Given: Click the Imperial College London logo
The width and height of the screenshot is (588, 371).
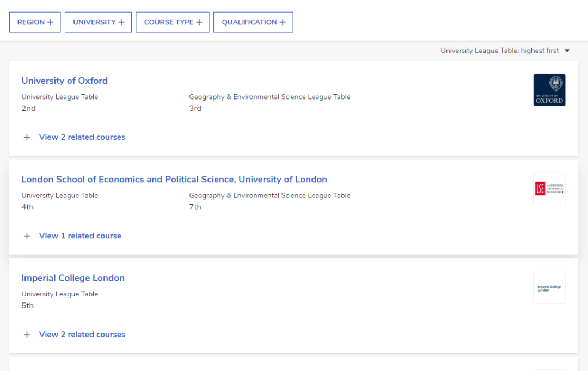Looking at the screenshot, I should coord(549,287).
